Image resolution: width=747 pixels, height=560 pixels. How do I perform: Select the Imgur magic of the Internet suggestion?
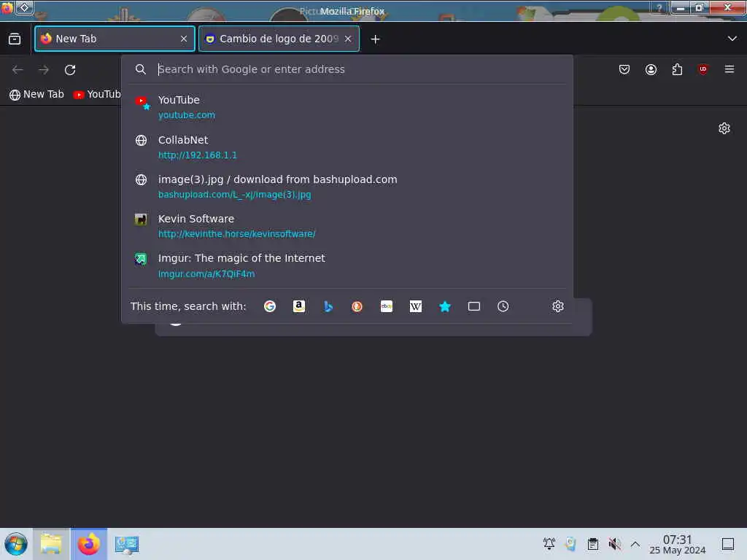point(347,265)
